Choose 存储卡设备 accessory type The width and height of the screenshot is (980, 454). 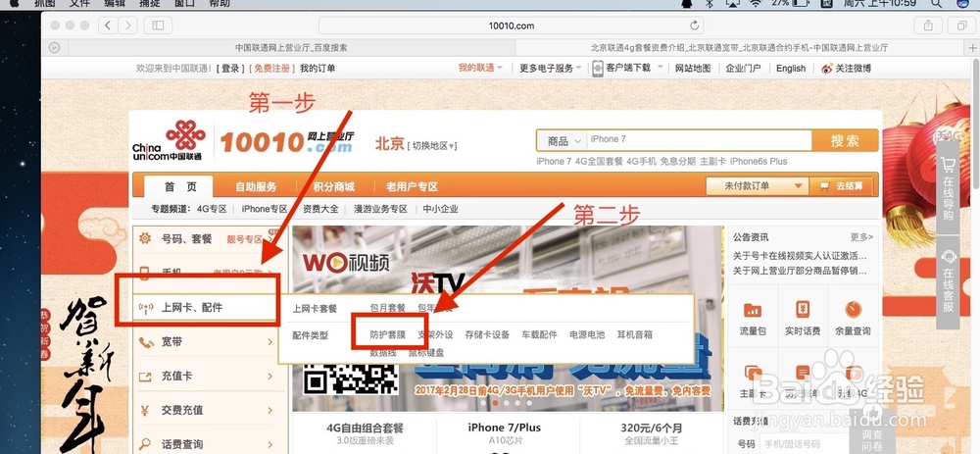coord(487,335)
